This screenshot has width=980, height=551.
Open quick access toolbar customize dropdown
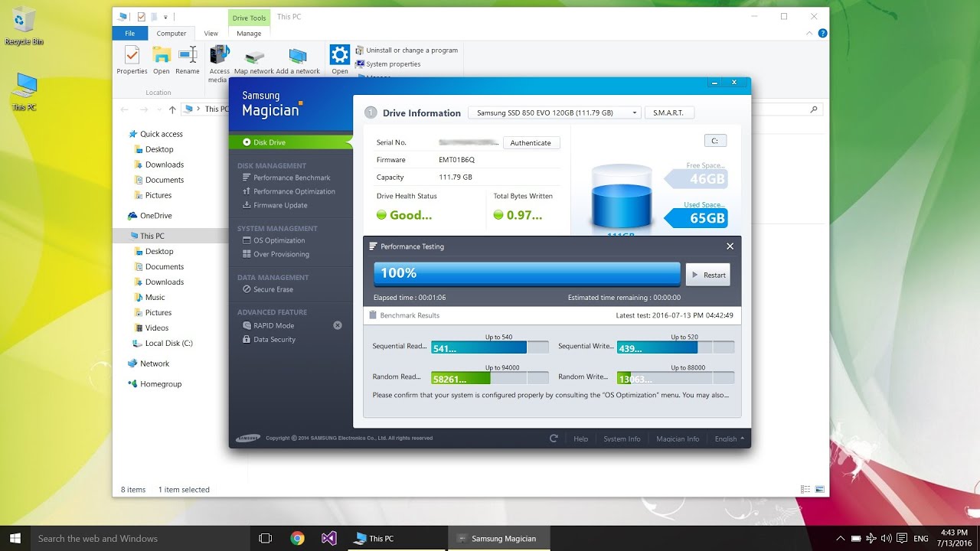tap(165, 17)
